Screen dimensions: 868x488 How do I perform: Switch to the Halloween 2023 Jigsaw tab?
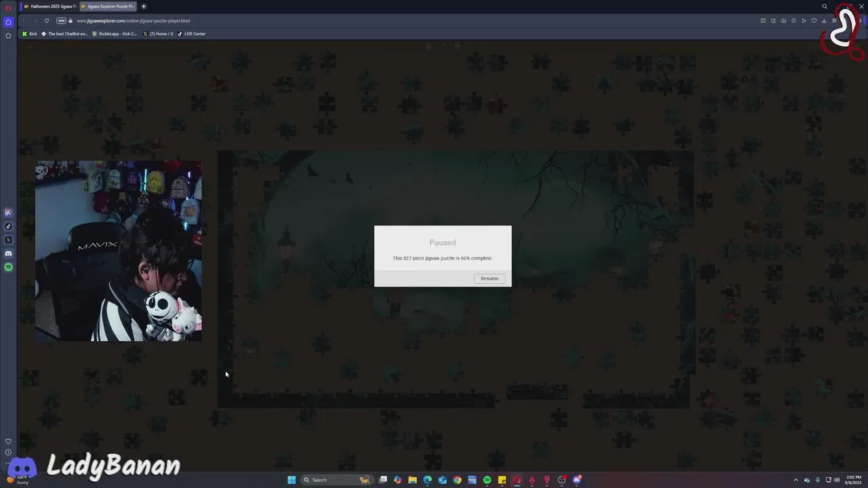coord(50,6)
